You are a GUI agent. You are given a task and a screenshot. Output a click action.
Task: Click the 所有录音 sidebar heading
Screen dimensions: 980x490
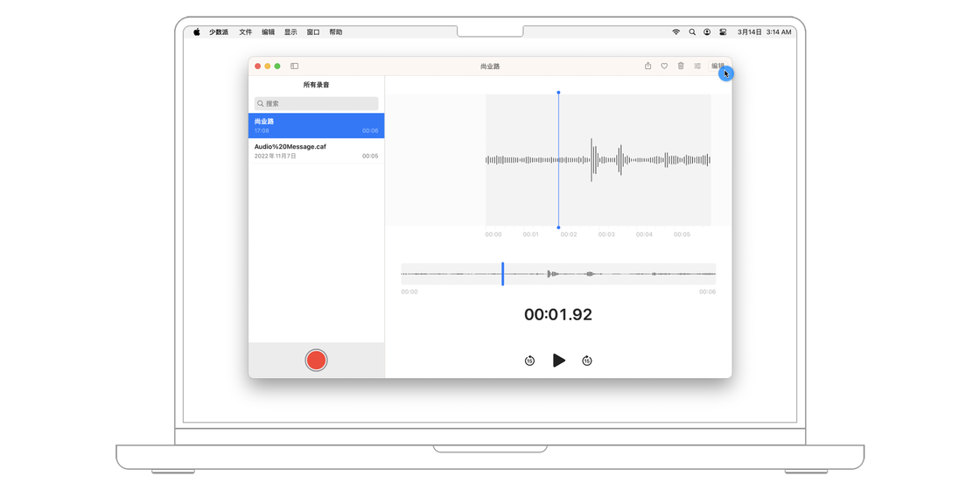click(x=316, y=85)
